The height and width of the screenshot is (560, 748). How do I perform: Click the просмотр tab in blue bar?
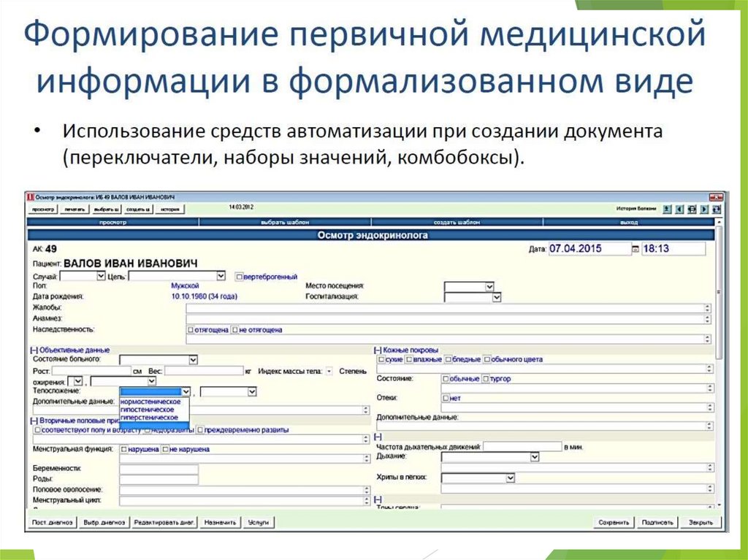(x=113, y=222)
